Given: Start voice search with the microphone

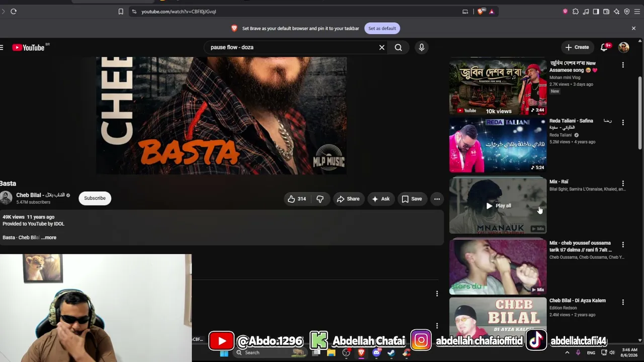Looking at the screenshot, I should coord(422,47).
